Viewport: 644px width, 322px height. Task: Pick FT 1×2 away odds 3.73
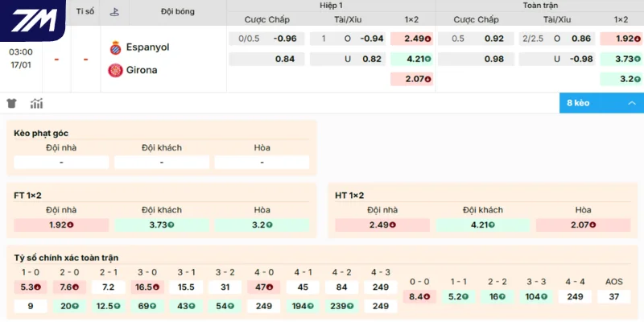point(162,225)
